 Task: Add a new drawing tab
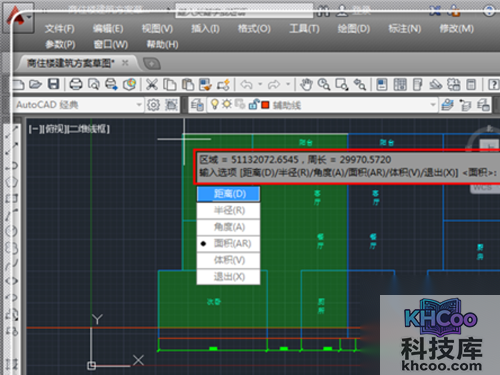click(152, 63)
